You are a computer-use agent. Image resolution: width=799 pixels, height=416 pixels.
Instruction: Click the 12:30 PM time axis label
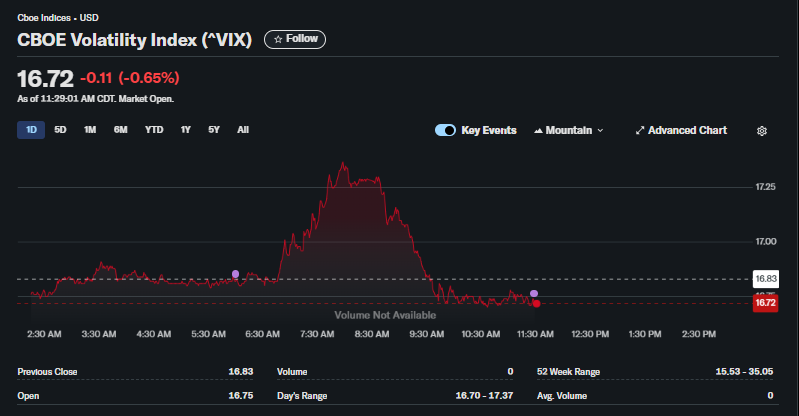(x=590, y=334)
